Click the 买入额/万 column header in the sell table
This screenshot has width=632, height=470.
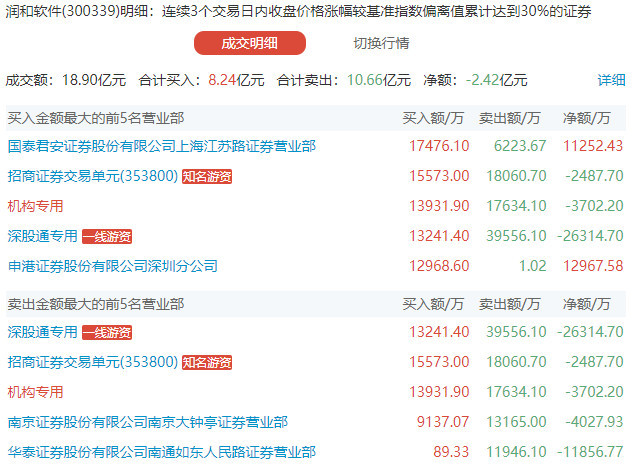(x=433, y=304)
